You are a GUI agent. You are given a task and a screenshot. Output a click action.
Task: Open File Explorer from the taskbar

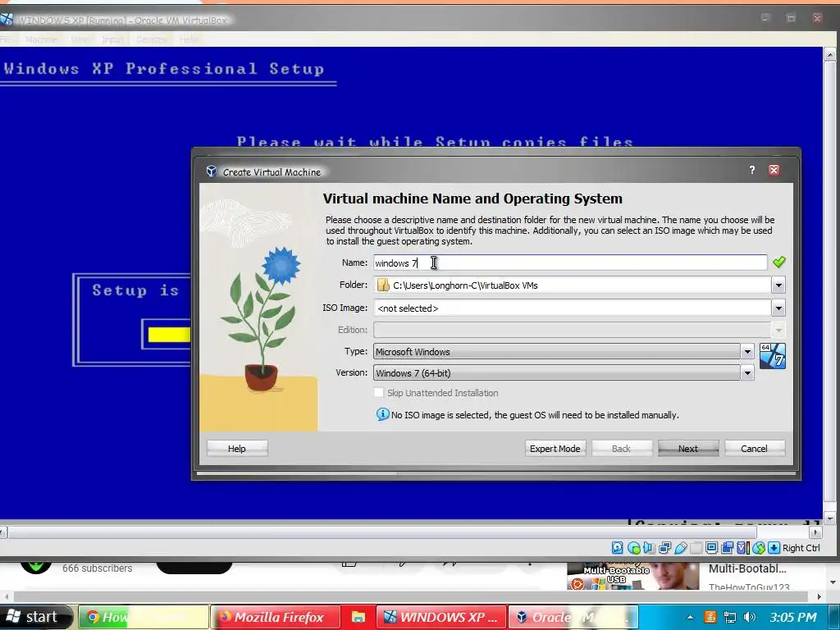[x=358, y=617]
